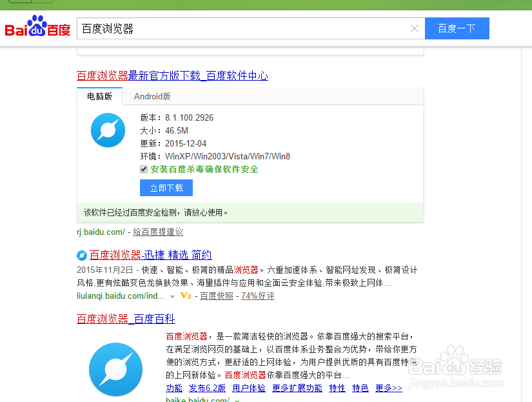Click the 立即下载 button
This screenshot has width=532, height=402.
(166, 188)
